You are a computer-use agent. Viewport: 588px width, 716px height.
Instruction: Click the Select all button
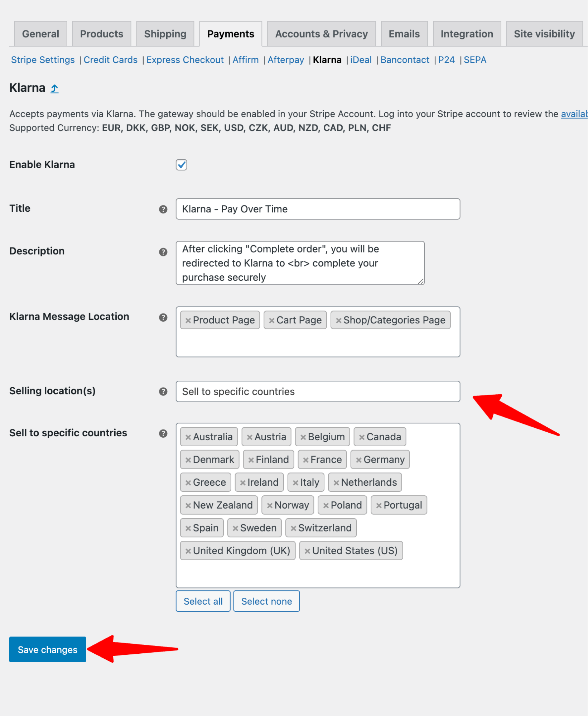203,601
